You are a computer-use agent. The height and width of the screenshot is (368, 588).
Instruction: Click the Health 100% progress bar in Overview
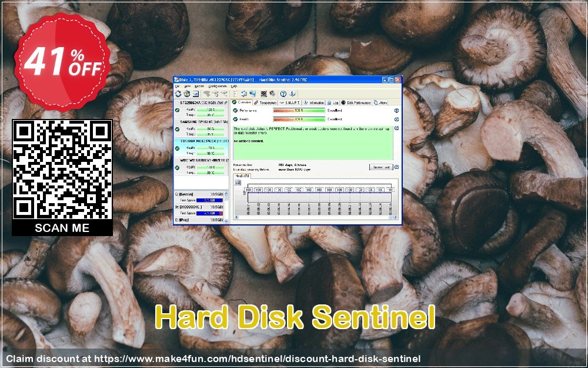[x=299, y=120]
